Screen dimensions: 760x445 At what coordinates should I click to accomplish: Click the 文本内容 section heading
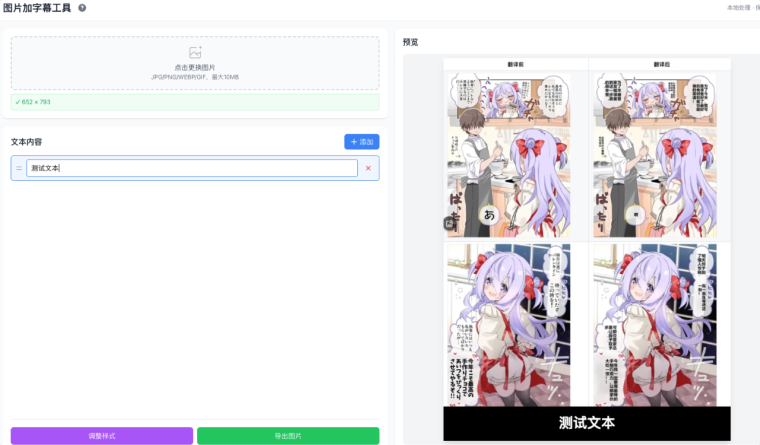(27, 142)
